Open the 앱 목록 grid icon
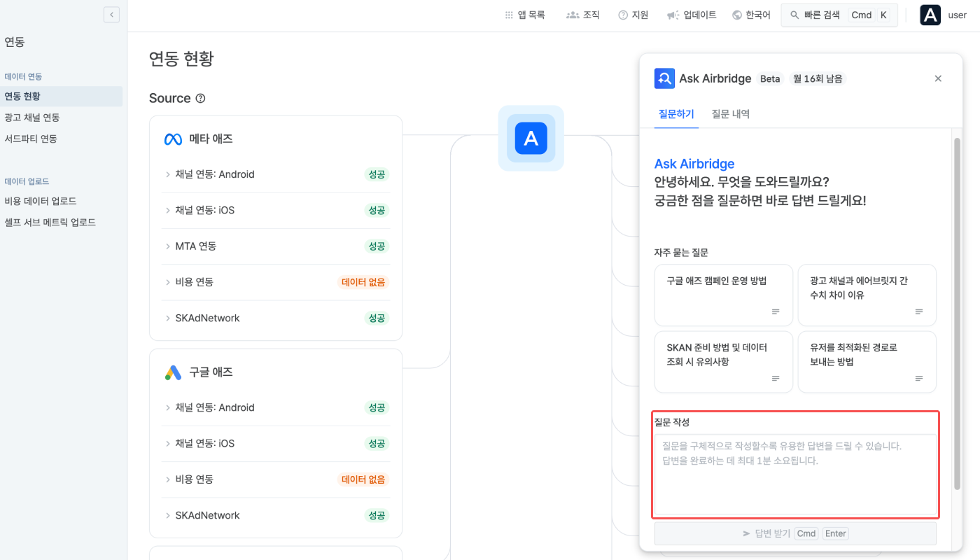980x560 pixels. click(x=509, y=15)
